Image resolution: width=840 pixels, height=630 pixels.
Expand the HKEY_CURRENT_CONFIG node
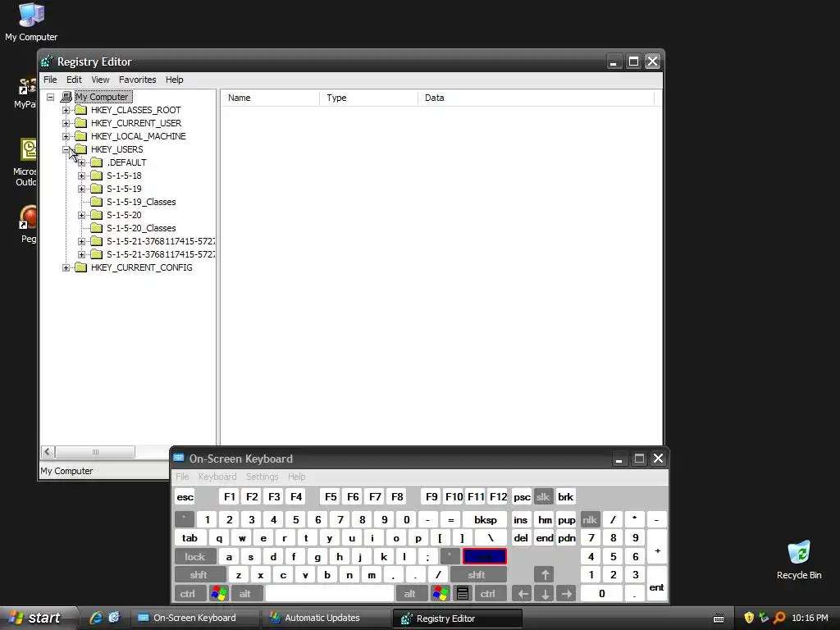coord(66,268)
